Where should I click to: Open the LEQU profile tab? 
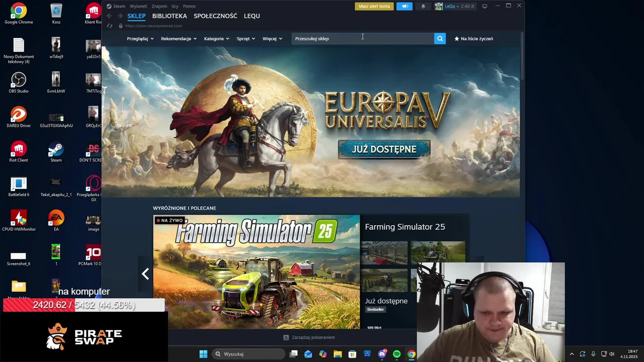(x=252, y=16)
